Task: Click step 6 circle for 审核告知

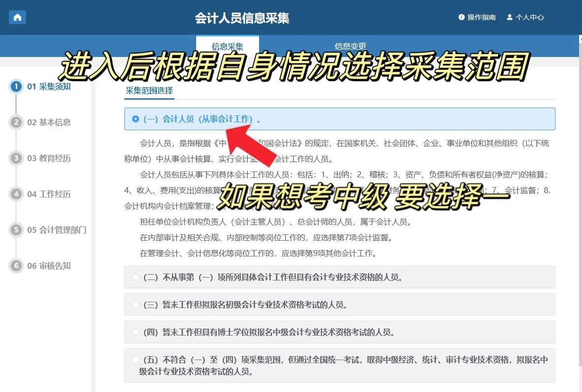Action: [16, 266]
